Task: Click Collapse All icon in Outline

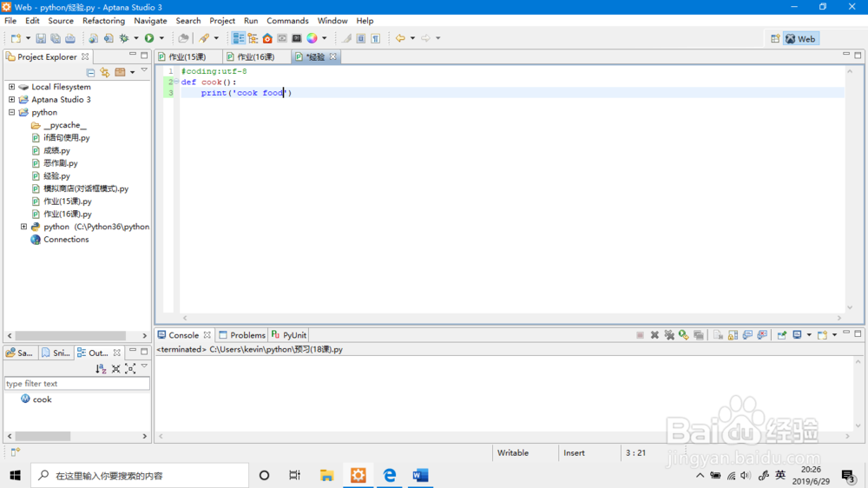Action: (115, 368)
